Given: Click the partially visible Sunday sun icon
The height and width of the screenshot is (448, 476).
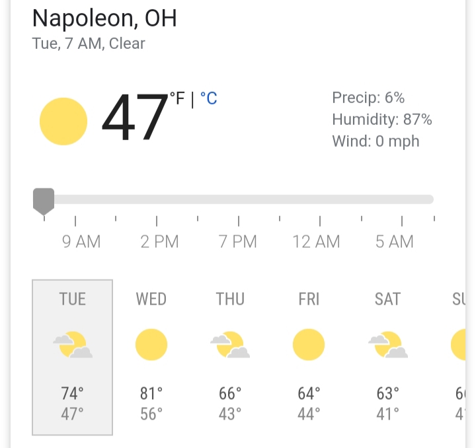Looking at the screenshot, I should pos(459,345).
